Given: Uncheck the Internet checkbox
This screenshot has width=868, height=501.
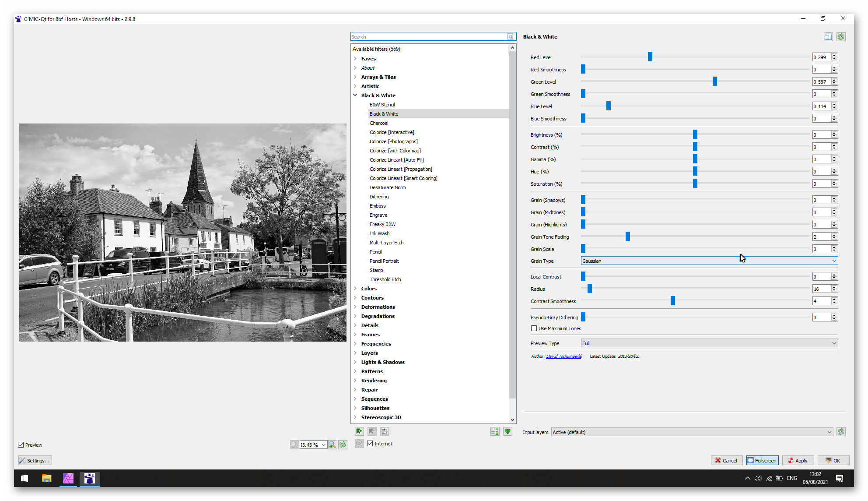Looking at the screenshot, I should pos(370,444).
